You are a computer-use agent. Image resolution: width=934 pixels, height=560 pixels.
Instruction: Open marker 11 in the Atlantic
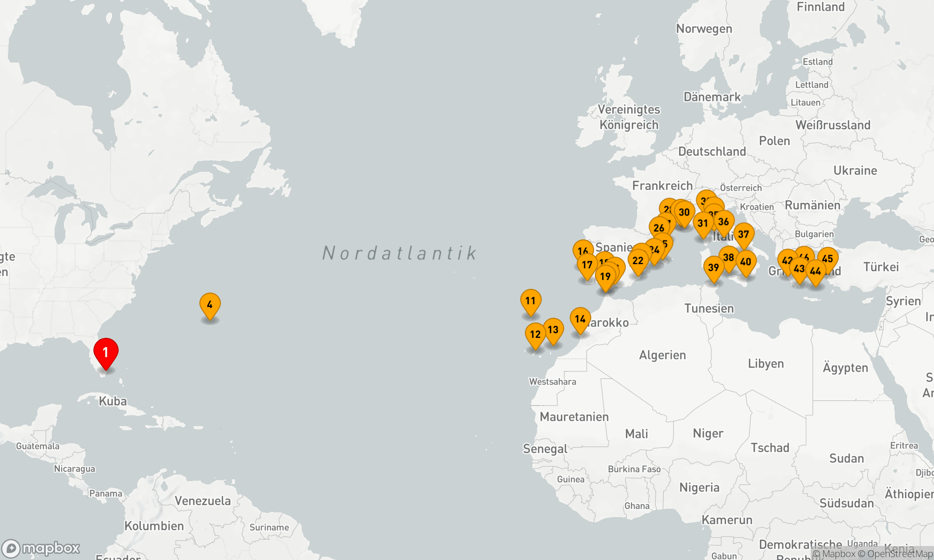(531, 301)
